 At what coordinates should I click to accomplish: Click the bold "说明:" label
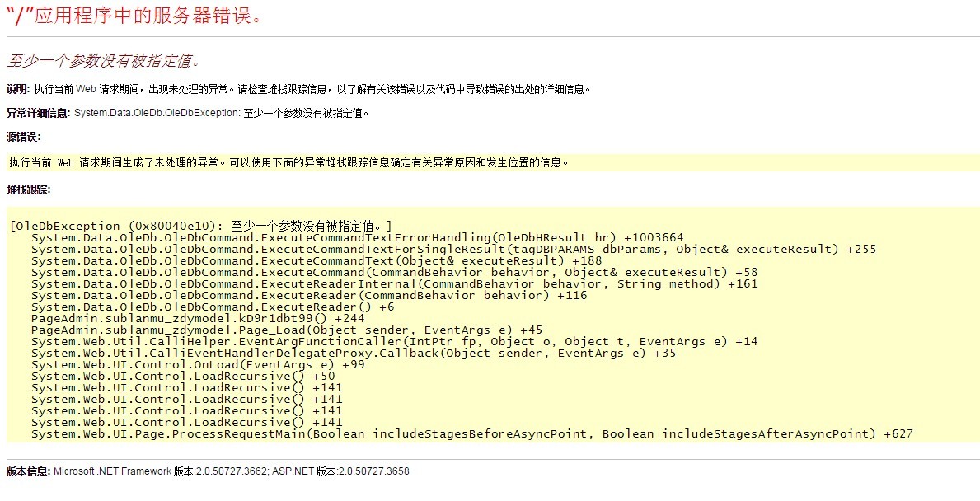(17, 89)
